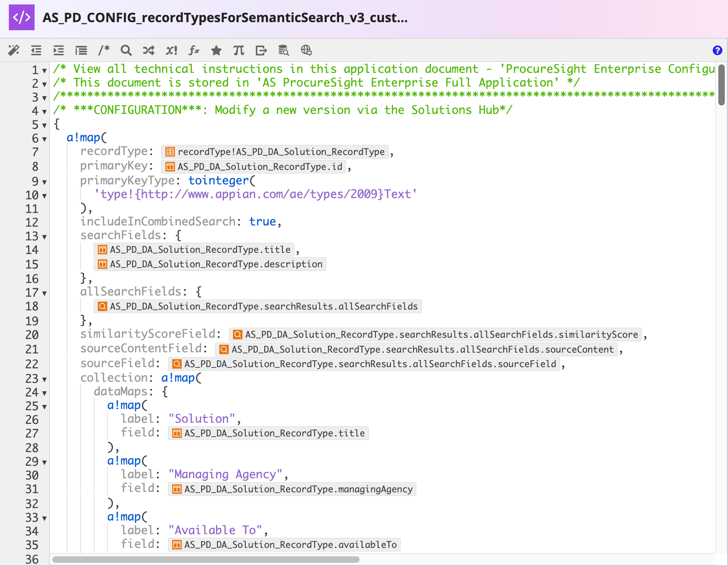Click the shuffle arrows toolbar icon
Viewport: 728px width, 566px height.
(149, 50)
